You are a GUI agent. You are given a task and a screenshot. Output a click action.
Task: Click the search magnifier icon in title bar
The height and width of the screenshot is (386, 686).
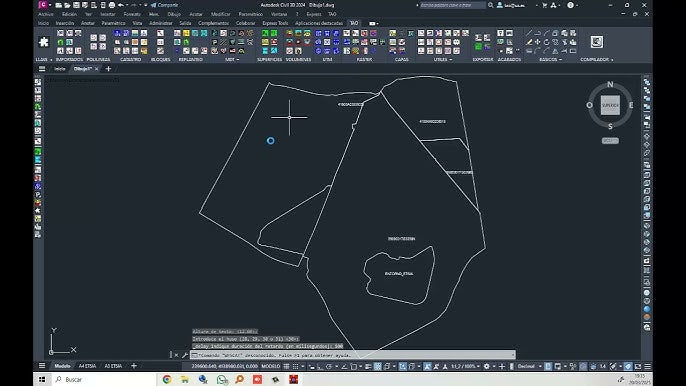(x=491, y=5)
